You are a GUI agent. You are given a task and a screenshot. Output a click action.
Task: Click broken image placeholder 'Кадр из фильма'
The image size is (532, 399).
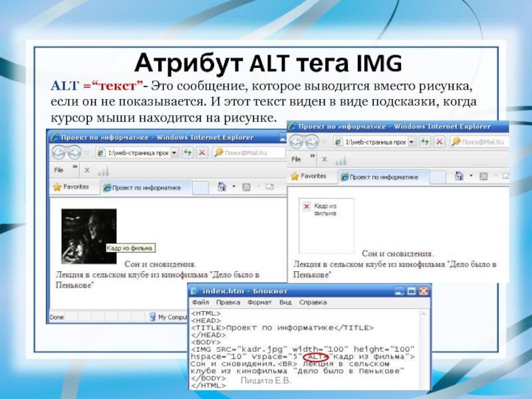(x=326, y=225)
